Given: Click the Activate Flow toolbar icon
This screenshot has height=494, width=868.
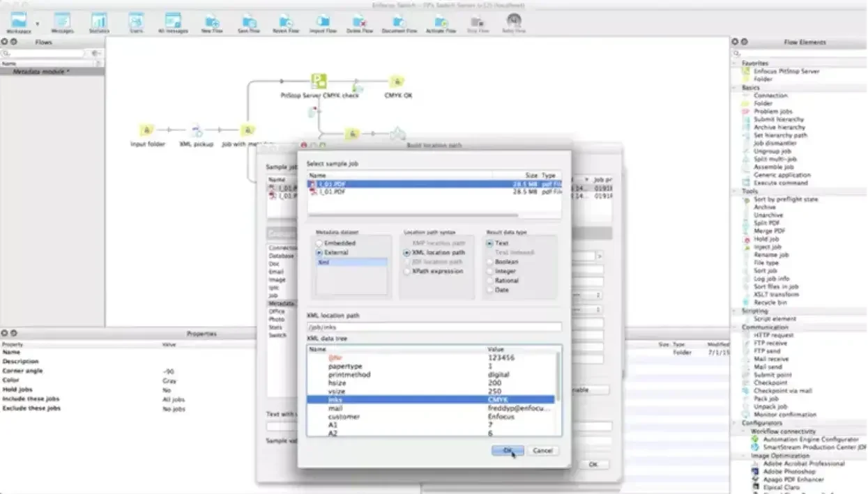Looking at the screenshot, I should coord(441,22).
